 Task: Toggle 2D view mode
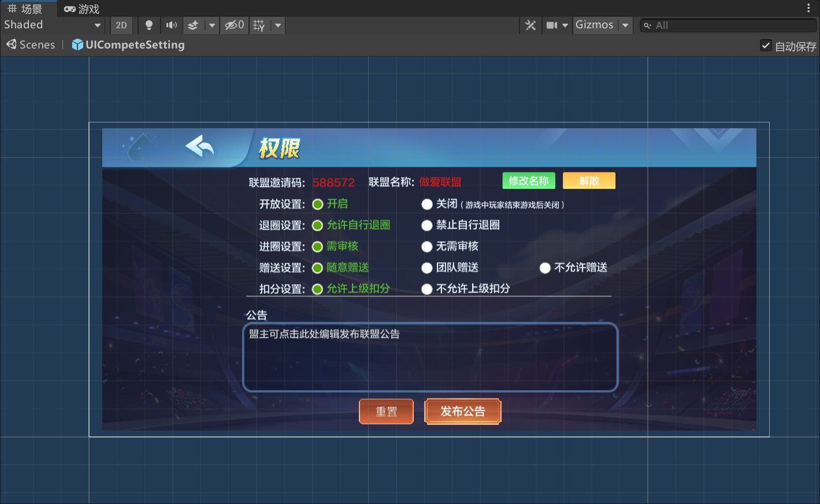[x=121, y=25]
